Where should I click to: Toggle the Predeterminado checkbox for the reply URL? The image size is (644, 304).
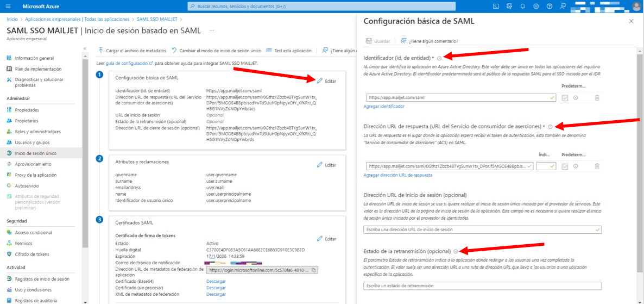click(565, 166)
